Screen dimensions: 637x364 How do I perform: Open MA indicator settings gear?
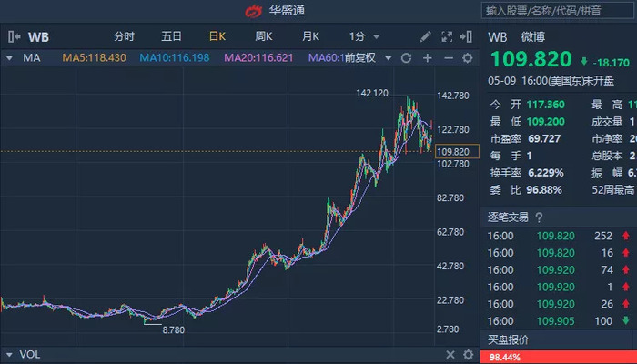click(468, 58)
